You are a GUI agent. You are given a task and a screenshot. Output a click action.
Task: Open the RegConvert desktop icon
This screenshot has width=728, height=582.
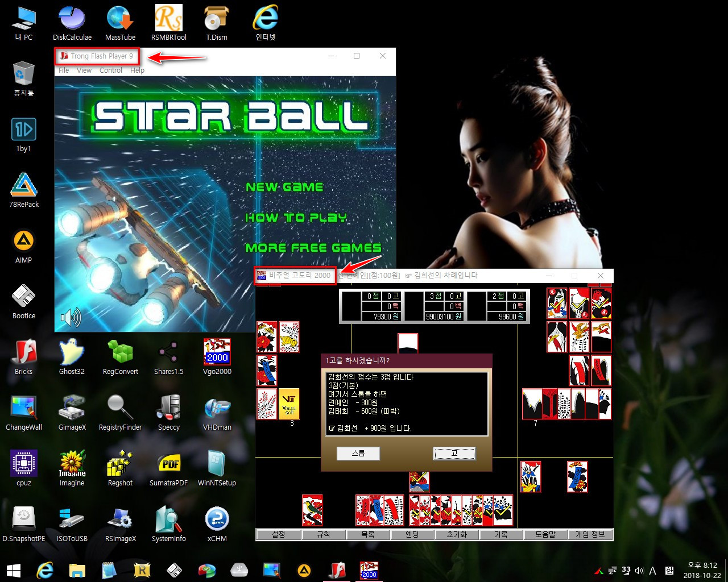click(120, 357)
